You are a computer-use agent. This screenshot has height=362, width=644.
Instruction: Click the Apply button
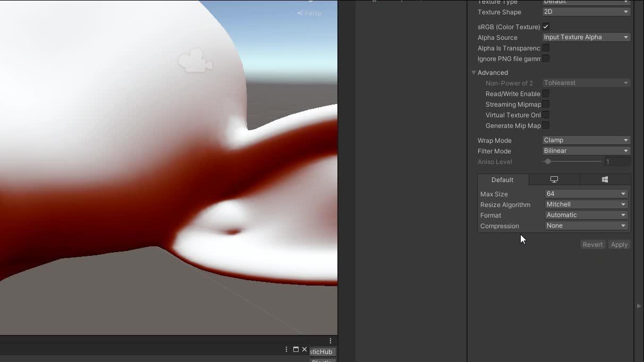click(x=619, y=244)
